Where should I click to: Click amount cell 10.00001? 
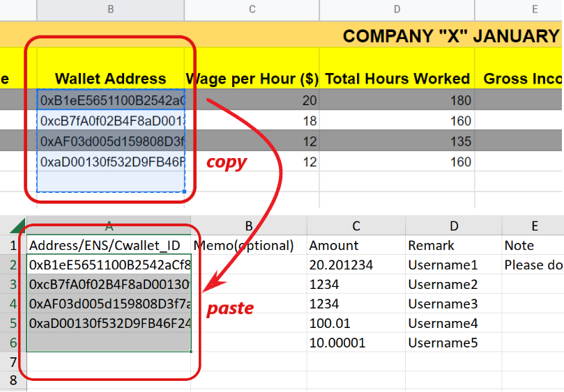coord(356,343)
